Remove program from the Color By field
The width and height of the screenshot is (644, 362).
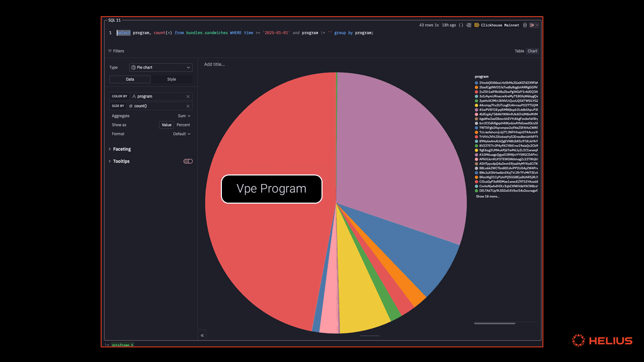tap(189, 96)
